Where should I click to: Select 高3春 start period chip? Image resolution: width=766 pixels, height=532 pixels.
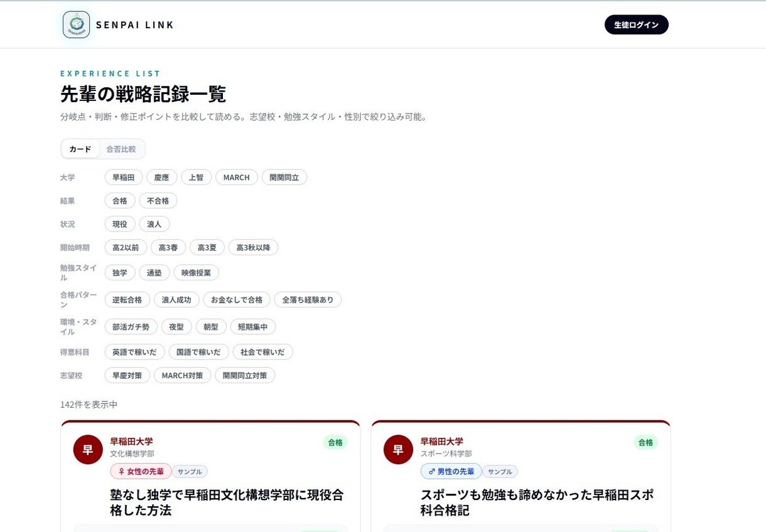[168, 247]
